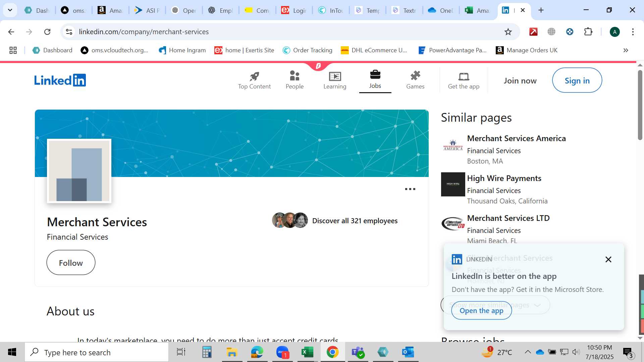Image resolution: width=644 pixels, height=362 pixels.
Task: Click the Get the app laptop icon
Action: tap(464, 77)
